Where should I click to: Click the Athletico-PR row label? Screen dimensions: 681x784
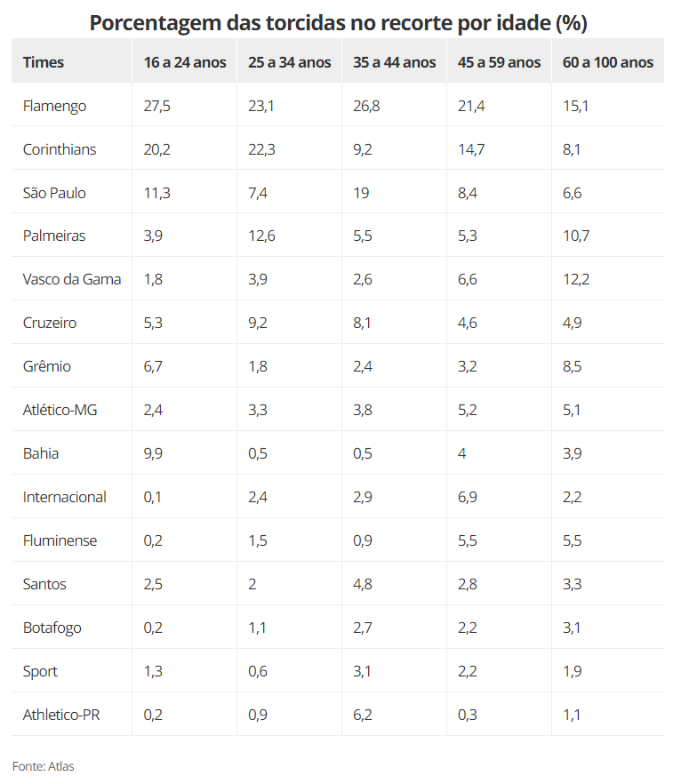point(61,715)
